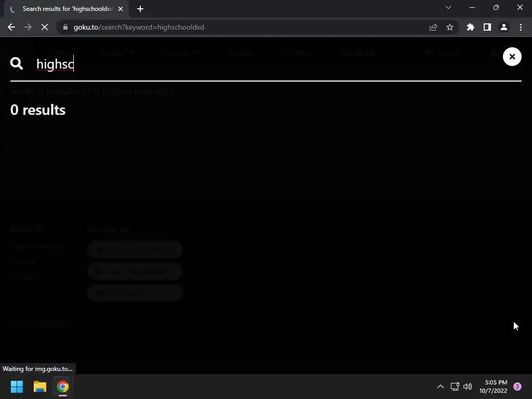The height and width of the screenshot is (399, 532).
Task: Click the '0 results' text
Action: coord(37,110)
